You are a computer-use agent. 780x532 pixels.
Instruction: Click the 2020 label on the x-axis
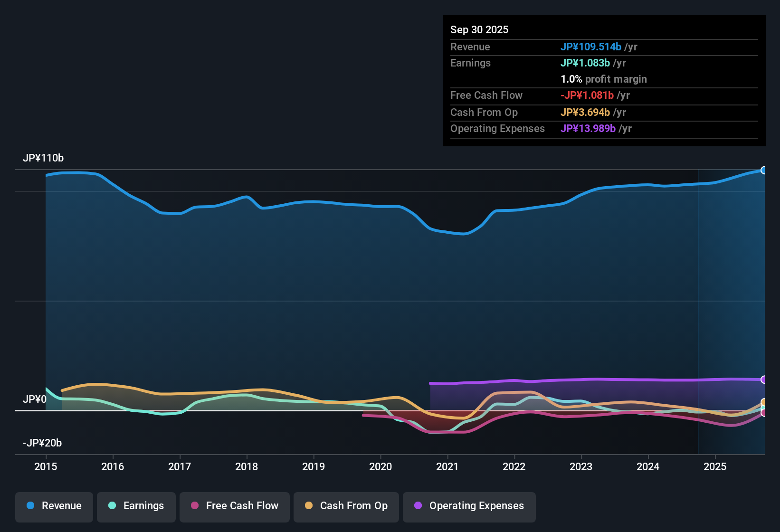coord(380,467)
